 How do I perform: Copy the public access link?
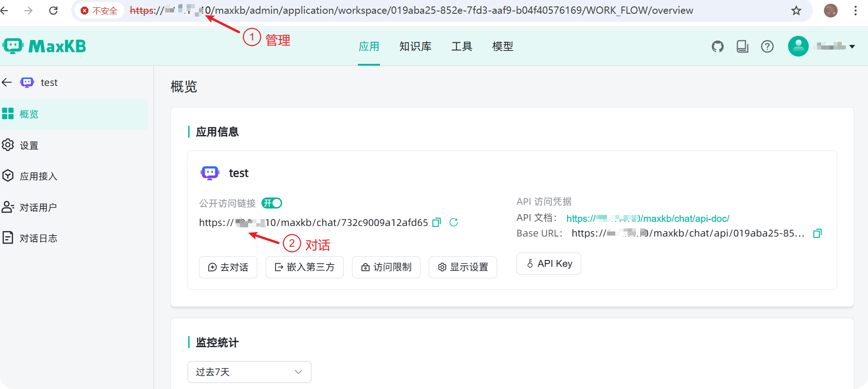coord(437,223)
